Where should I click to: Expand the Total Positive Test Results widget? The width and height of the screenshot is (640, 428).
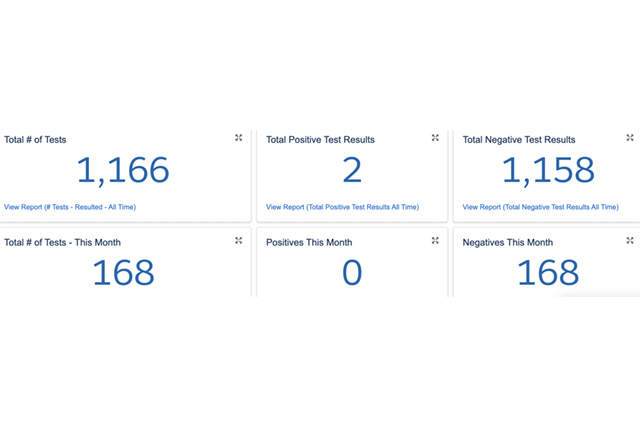pos(435,138)
